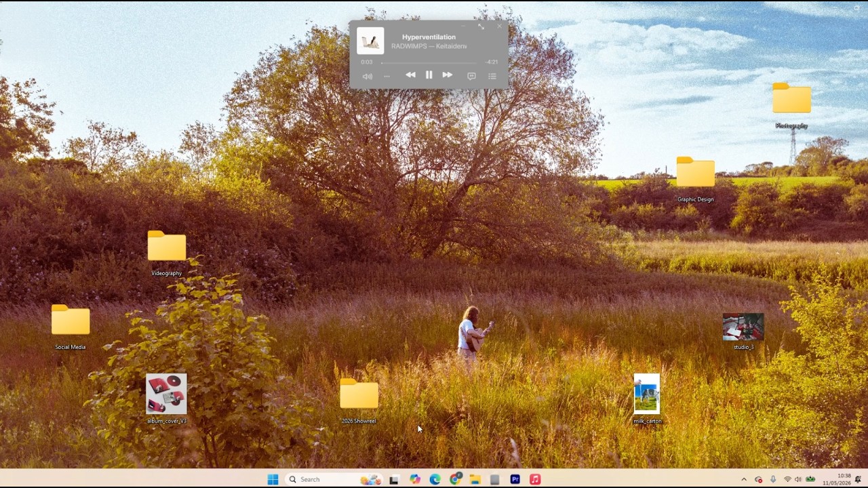Select the 2026 Showreel folder
Screen dimensions: 868x488
coord(359,401)
